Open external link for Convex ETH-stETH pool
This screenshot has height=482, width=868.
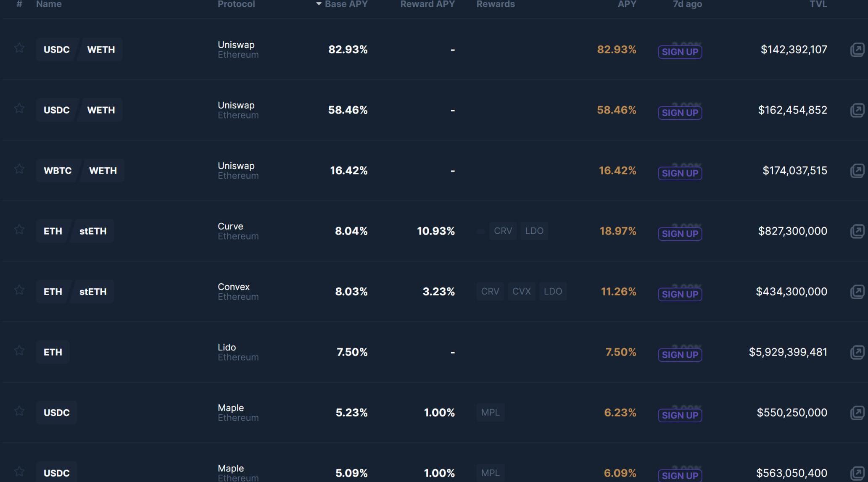click(x=857, y=292)
